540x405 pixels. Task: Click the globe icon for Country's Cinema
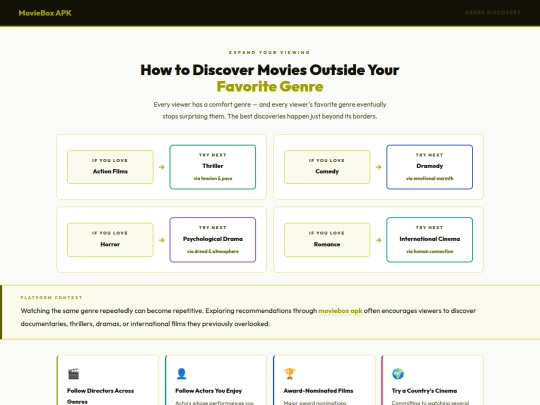click(398, 374)
